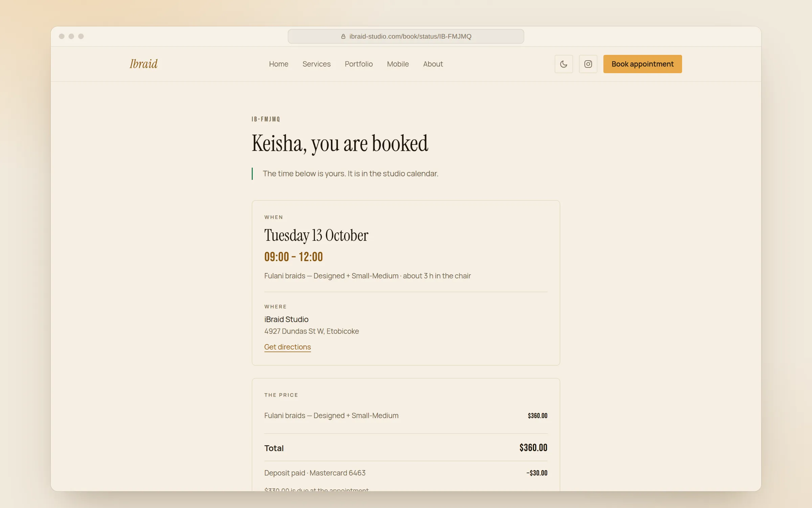Toggle dark mode with the moon icon
Screen dimensions: 812x508
click(564, 64)
